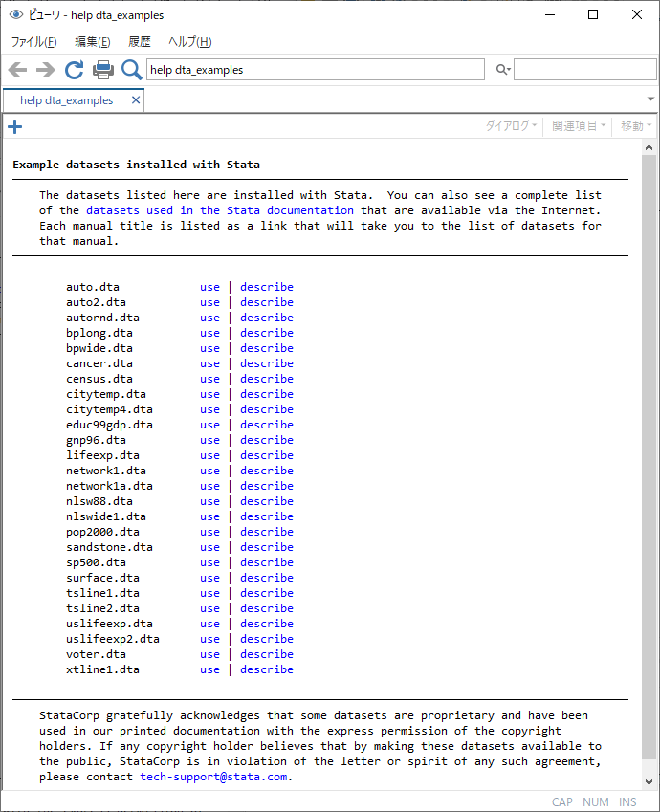Click use link for uslifeexp2.dta

pyautogui.click(x=209, y=639)
